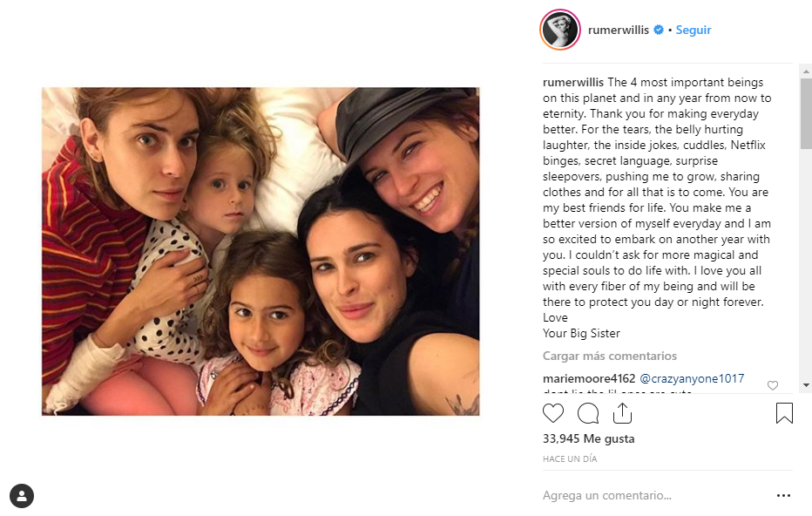View the 33,945 Me gusta likes list
The width and height of the screenshot is (812, 516).
[588, 438]
